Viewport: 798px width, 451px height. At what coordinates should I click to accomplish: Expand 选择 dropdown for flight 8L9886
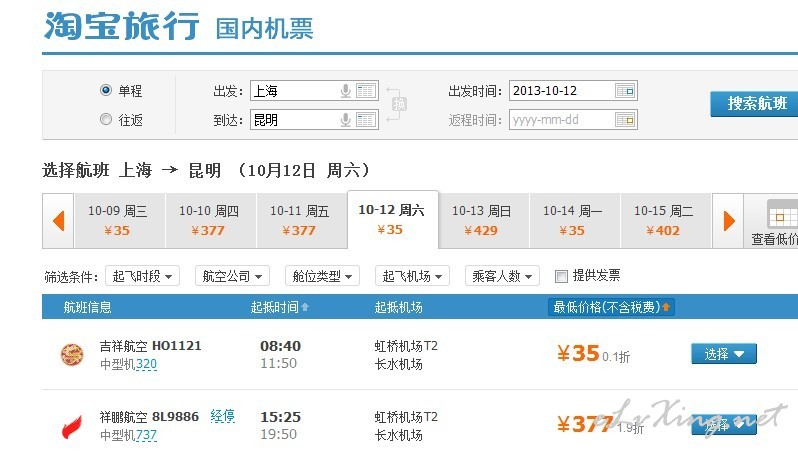(x=724, y=425)
